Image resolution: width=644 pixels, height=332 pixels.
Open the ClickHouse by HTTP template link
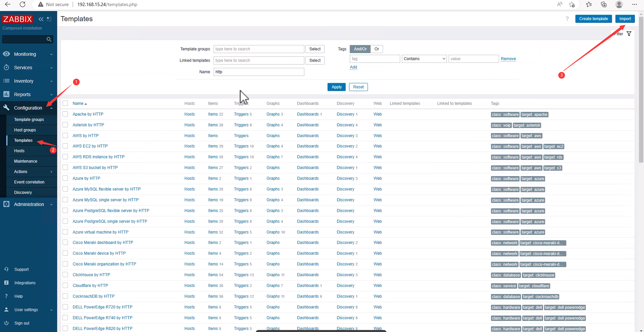[91, 275]
